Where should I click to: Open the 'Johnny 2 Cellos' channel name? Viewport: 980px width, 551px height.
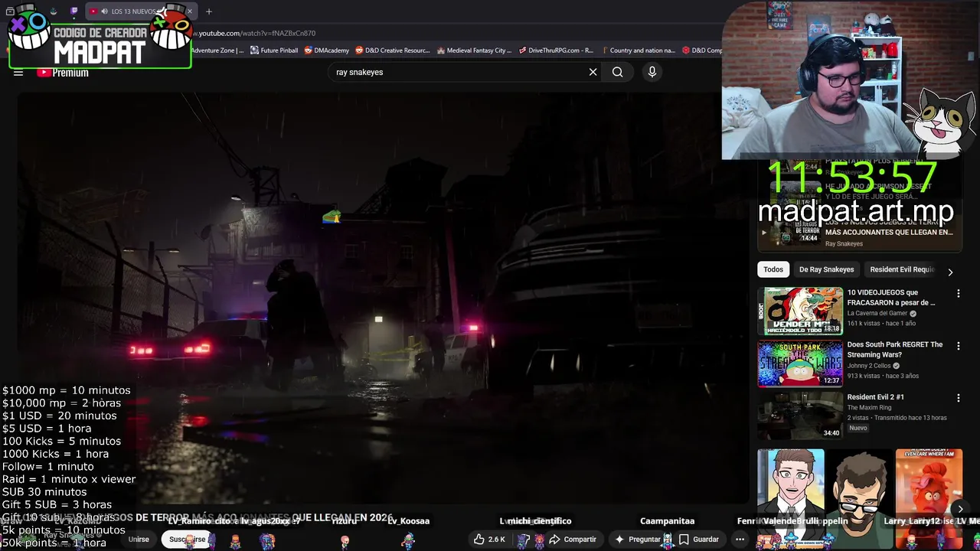(869, 366)
